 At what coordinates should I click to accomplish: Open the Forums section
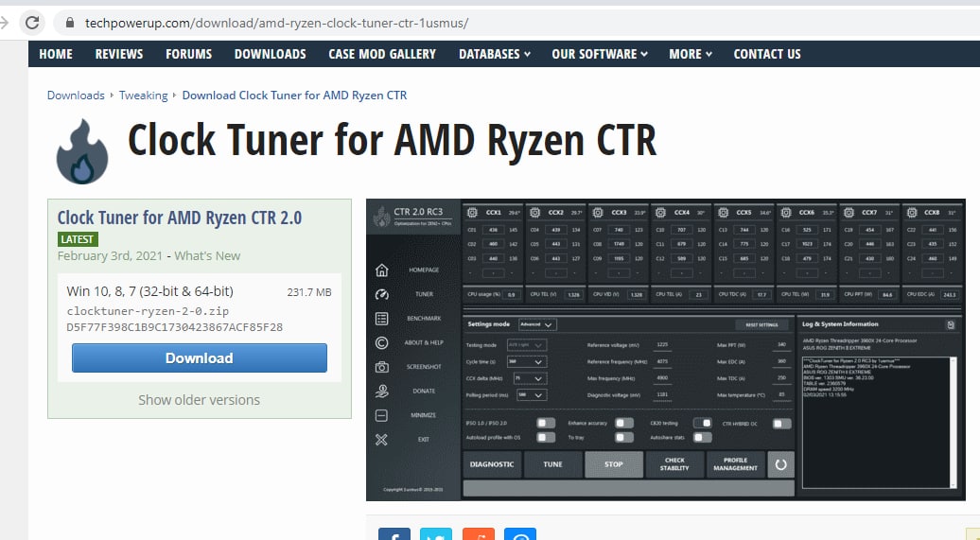click(189, 54)
